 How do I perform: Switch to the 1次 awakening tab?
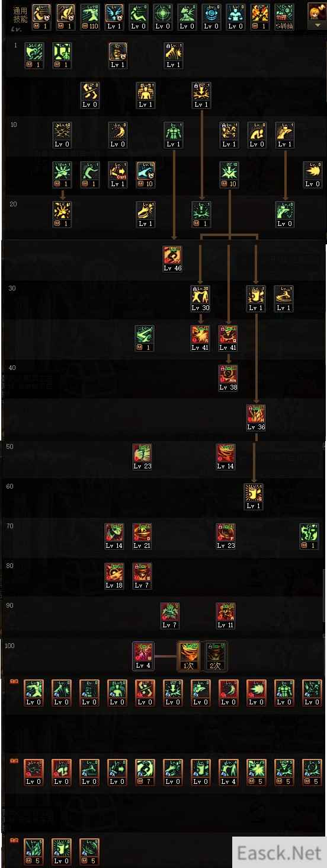pos(188,656)
